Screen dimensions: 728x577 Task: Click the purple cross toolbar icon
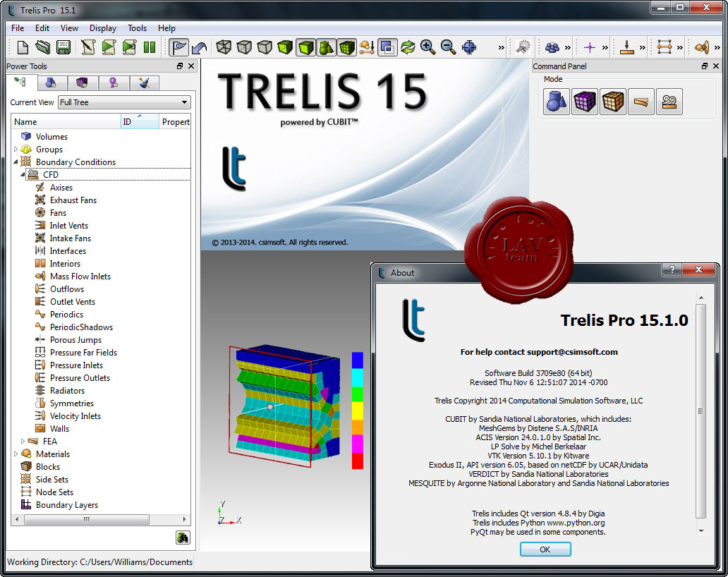[x=590, y=47]
